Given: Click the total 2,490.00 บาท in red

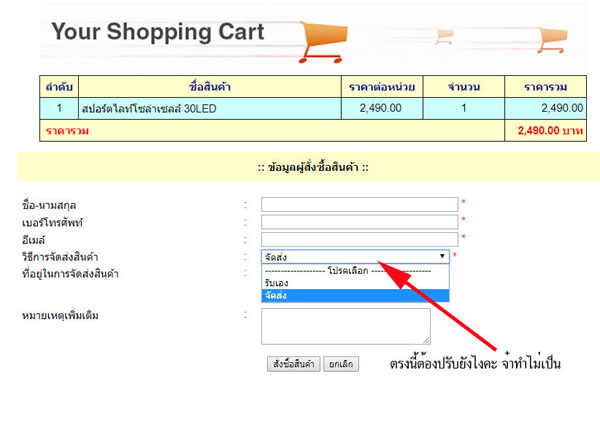Looking at the screenshot, I should [550, 130].
